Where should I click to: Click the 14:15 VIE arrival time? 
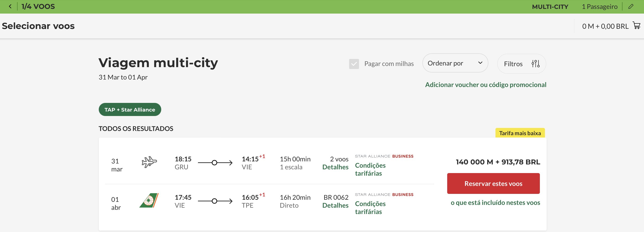coord(250,159)
